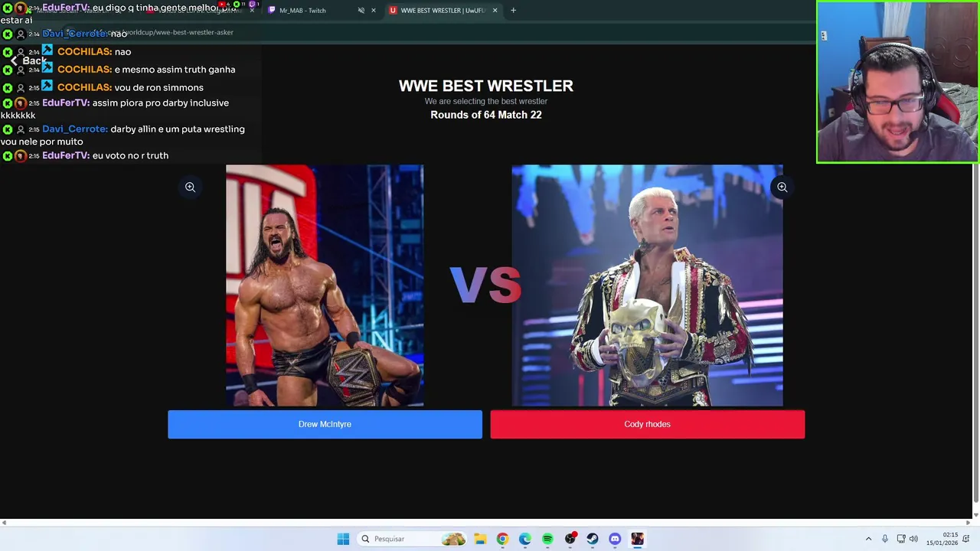This screenshot has height=551, width=980.
Task: Open OBS Studio from the taskbar
Action: [x=570, y=539]
